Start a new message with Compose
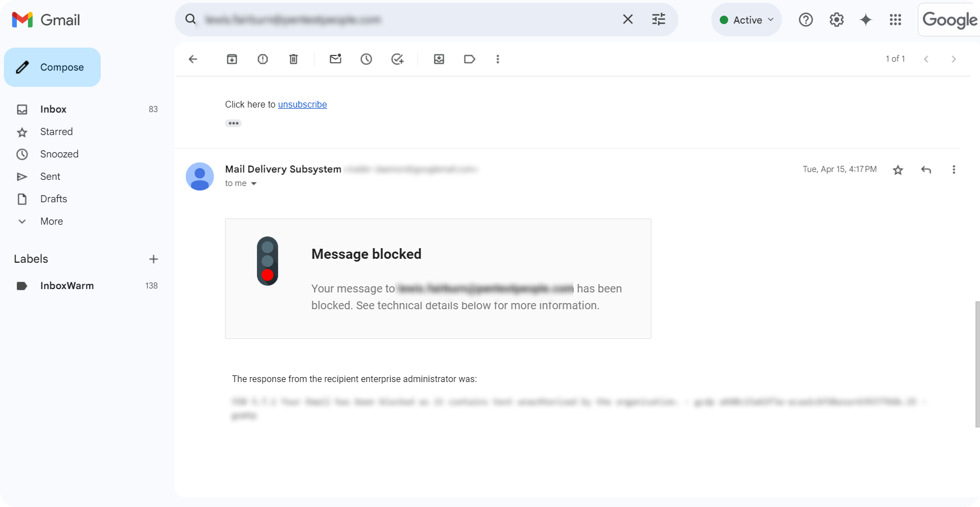Screen dimensions: 980x507 pyautogui.click(x=52, y=67)
